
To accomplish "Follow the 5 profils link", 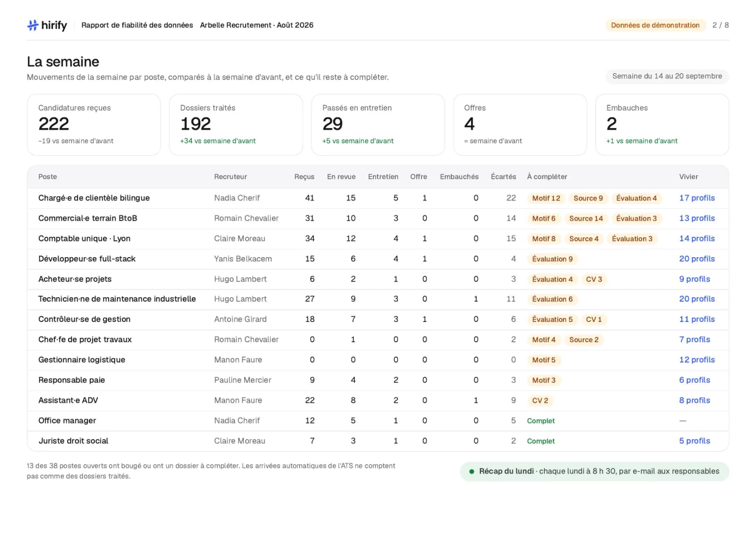I will point(695,441).
